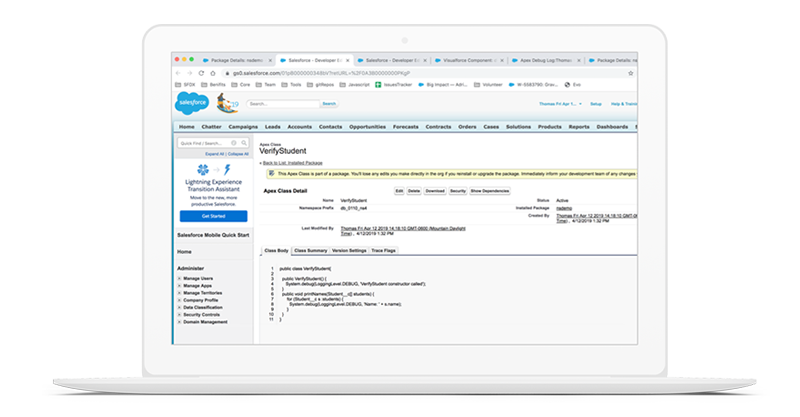Viewport: 800px width, 417px height.
Task: Click the browser forward arrow
Action: [x=189, y=73]
